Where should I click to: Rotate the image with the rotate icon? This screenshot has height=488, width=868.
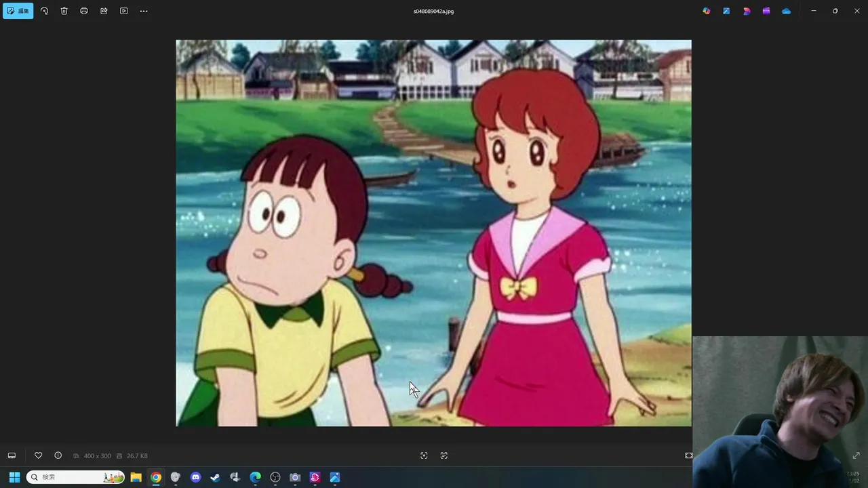point(44,11)
